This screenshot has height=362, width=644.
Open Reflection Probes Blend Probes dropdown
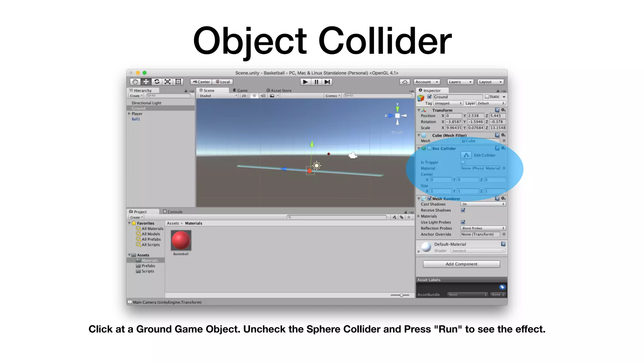pyautogui.click(x=483, y=228)
